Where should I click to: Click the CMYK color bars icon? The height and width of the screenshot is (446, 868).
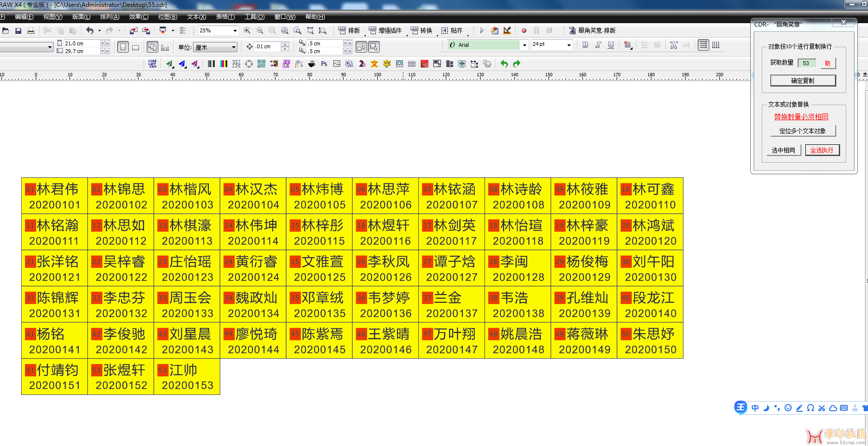224,64
